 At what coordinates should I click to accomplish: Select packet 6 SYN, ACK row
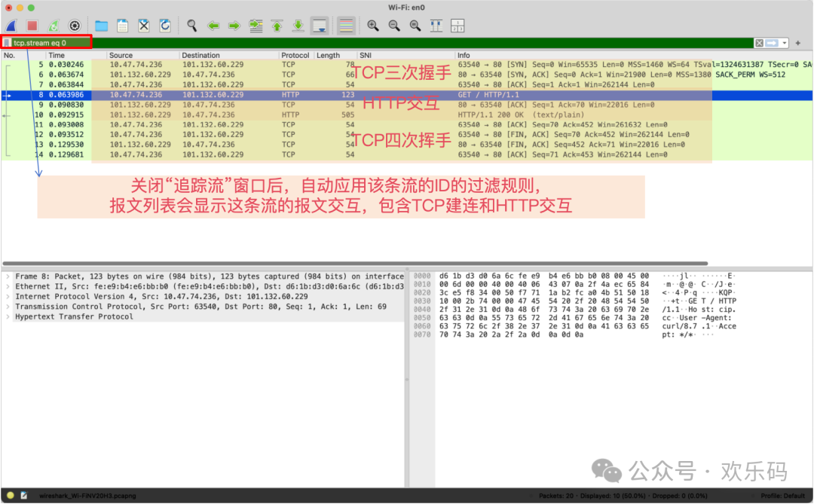tap(406, 75)
